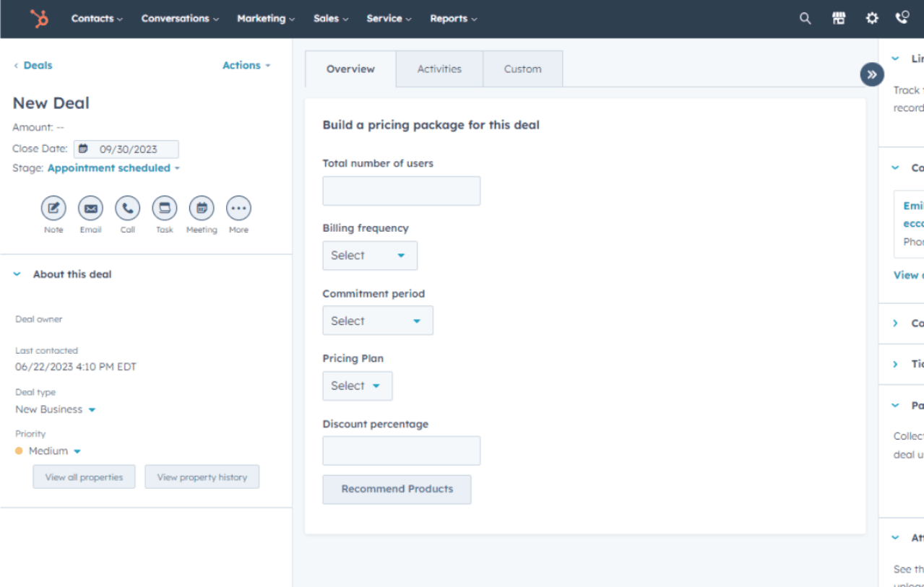924x587 pixels.
Task: Create a Task using the Task icon
Action: tap(164, 209)
